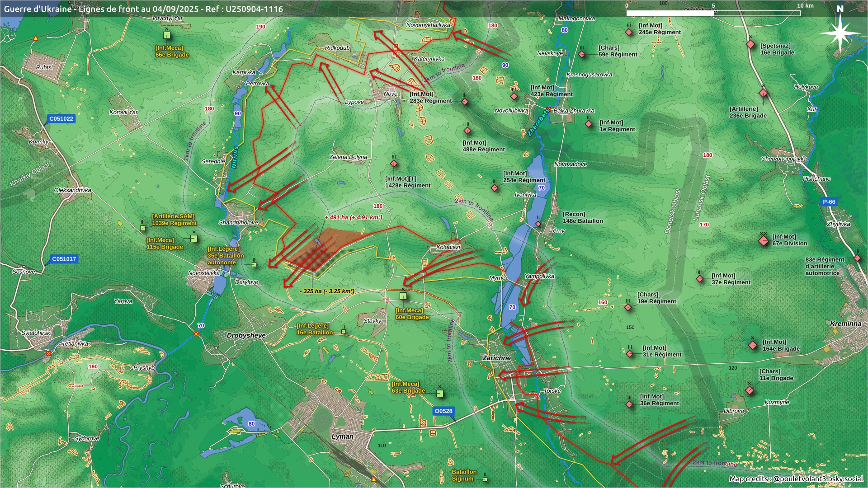Click the '+ 491 ha (+ 4.91 km²)' annotation
This screenshot has width=868, height=488.
click(354, 217)
